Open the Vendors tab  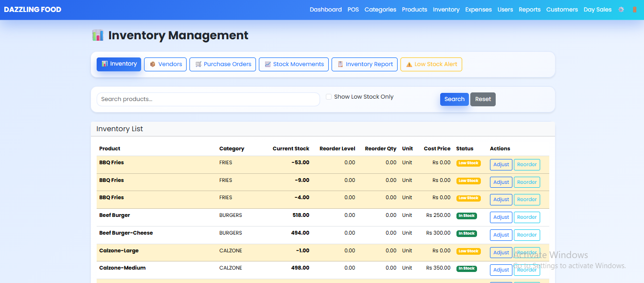click(x=165, y=64)
